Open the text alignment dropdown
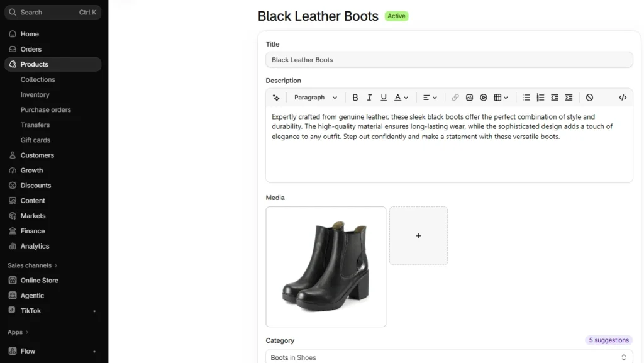This screenshot has width=644, height=363. point(430,98)
